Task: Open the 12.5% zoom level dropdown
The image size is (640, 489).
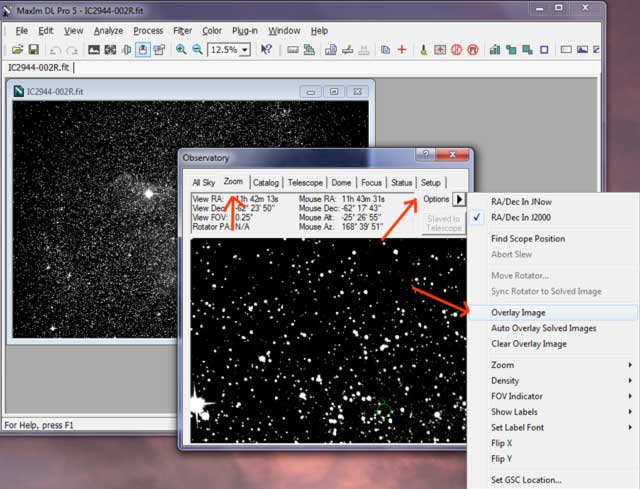Action: click(245, 49)
